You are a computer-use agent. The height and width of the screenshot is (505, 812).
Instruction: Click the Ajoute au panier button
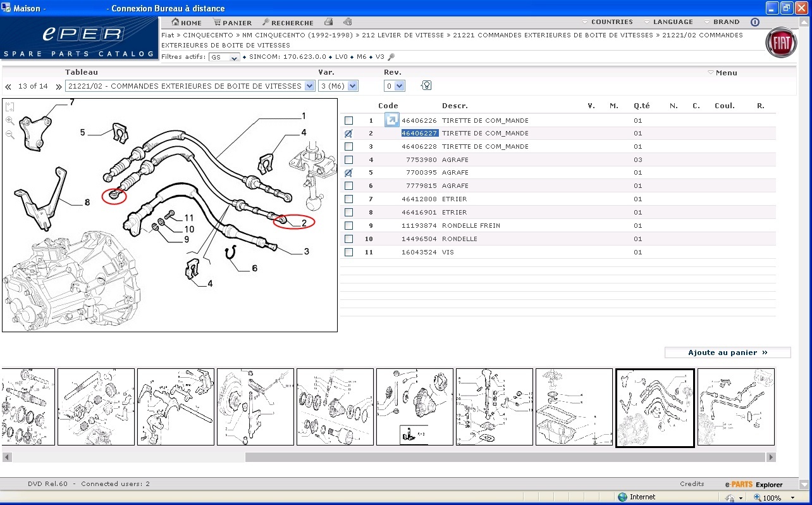coord(727,352)
